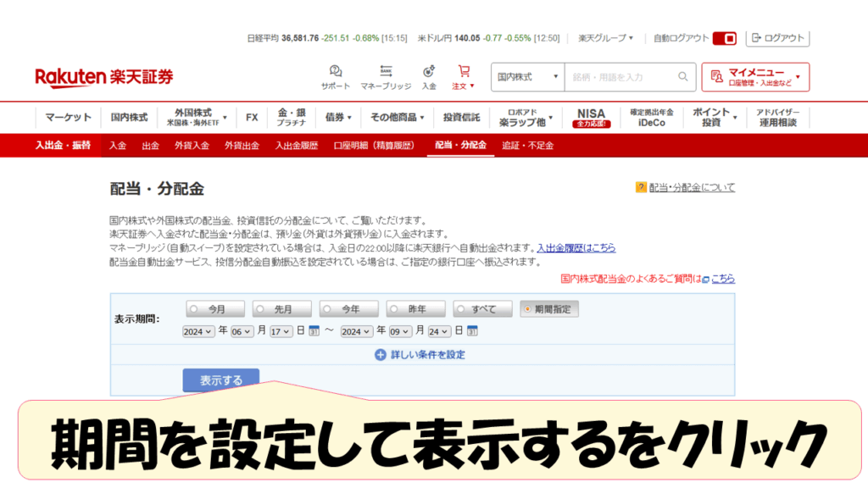The width and height of the screenshot is (868, 488).
Task: Expand the 国内株式 search category dropdown
Action: tap(527, 77)
